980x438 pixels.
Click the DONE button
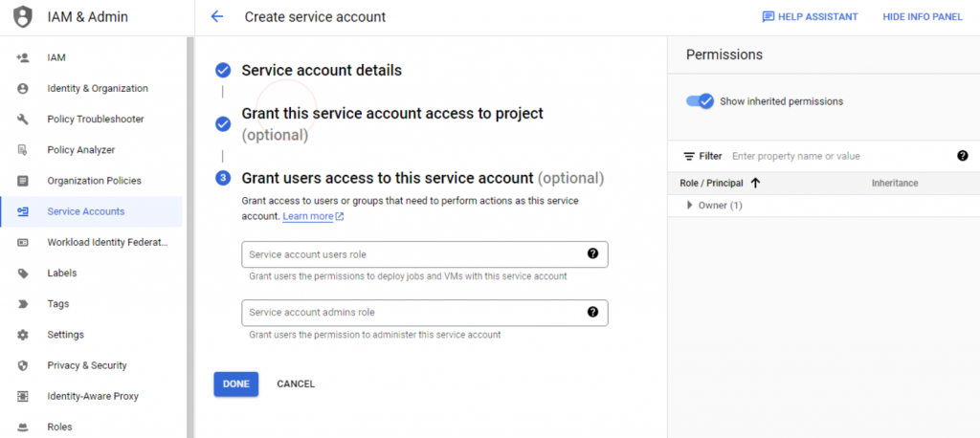click(235, 383)
